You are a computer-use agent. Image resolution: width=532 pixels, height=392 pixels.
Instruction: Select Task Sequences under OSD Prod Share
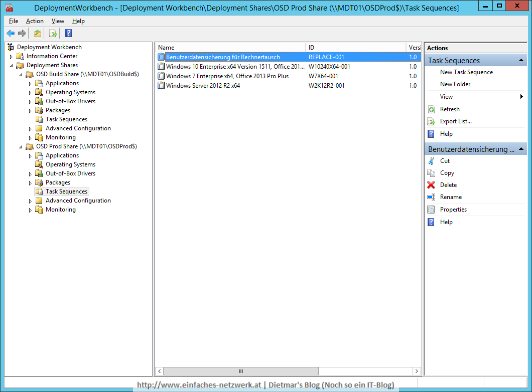click(66, 191)
